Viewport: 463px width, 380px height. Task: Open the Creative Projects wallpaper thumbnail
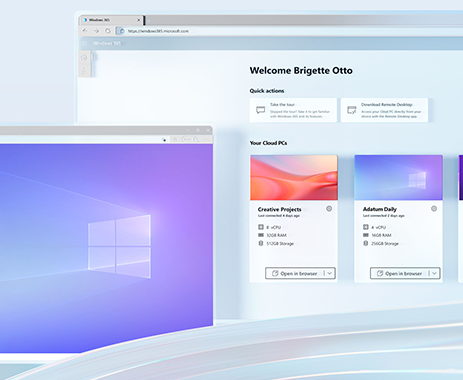pyautogui.click(x=294, y=177)
